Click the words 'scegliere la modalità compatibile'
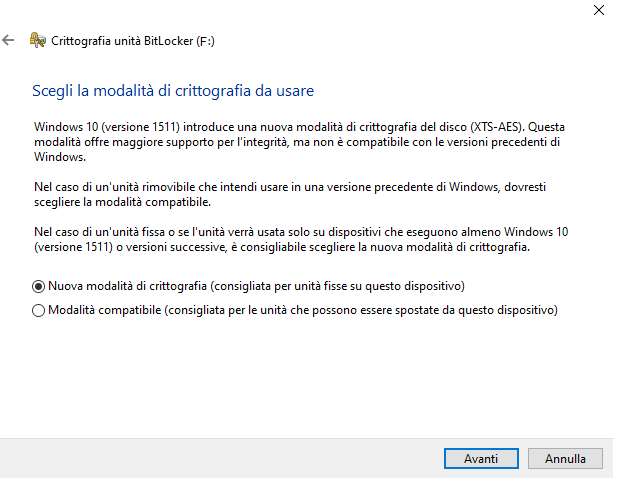 click(122, 202)
